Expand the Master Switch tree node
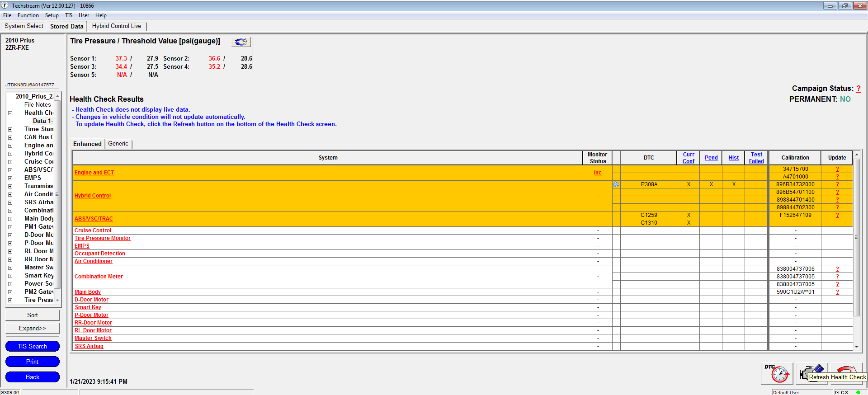This screenshot has width=868, height=395. [x=10, y=268]
